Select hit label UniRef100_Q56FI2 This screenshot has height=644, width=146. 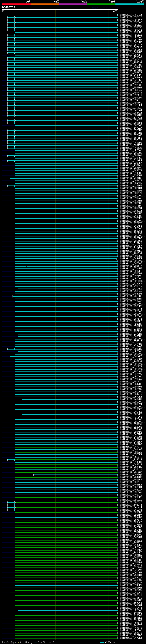point(131,342)
